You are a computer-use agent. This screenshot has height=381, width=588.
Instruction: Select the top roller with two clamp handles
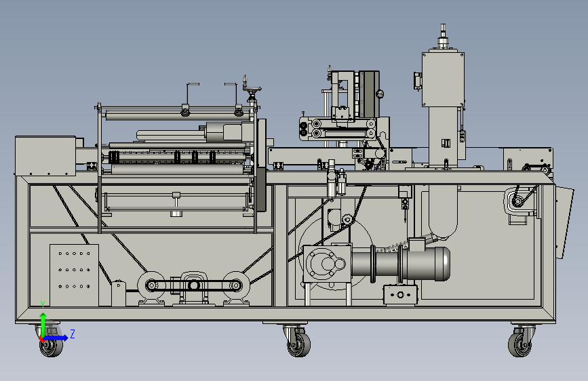click(x=178, y=115)
